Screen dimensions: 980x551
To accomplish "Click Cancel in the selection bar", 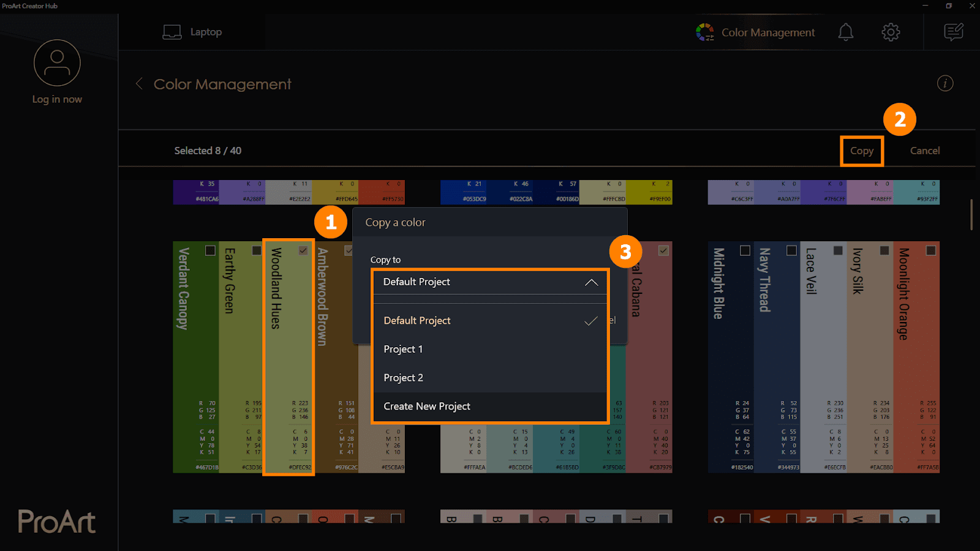I will coord(925,151).
